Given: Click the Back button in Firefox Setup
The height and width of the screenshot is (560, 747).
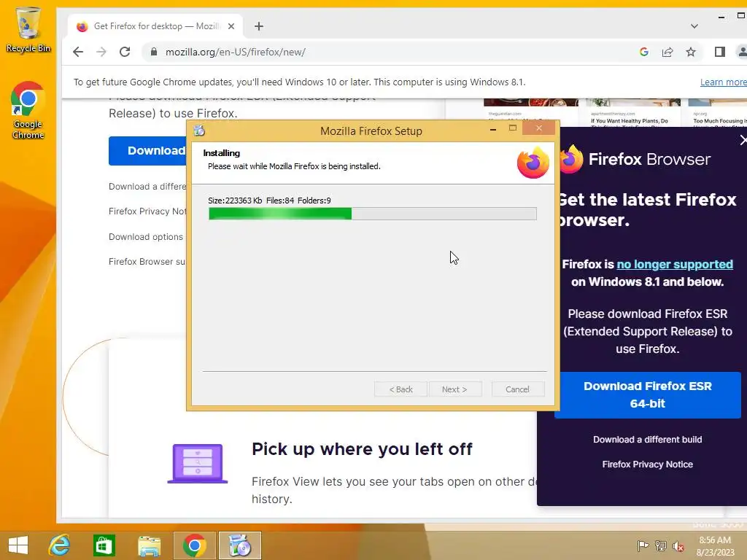Looking at the screenshot, I should coord(400,389).
